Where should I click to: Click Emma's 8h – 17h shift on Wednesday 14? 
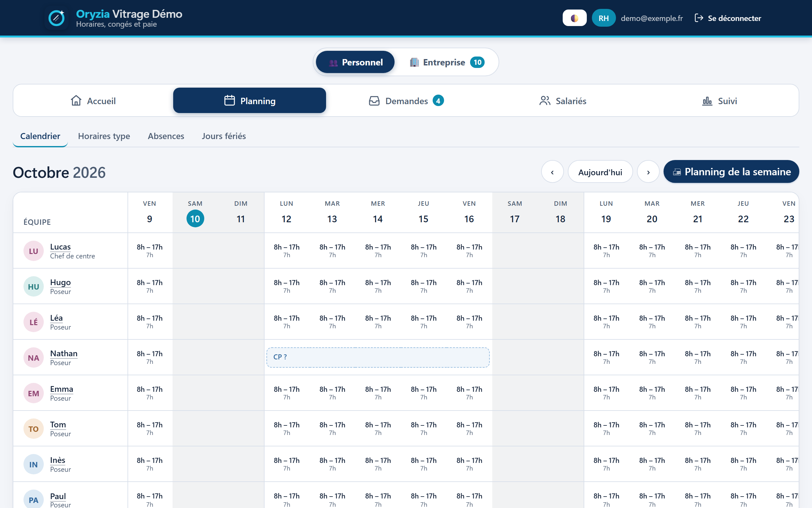point(378,393)
